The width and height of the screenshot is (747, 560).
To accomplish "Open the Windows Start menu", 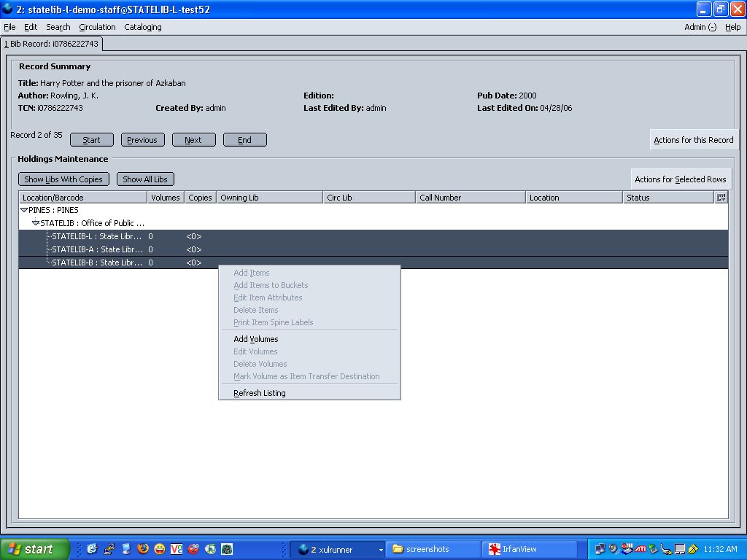I will pyautogui.click(x=34, y=549).
